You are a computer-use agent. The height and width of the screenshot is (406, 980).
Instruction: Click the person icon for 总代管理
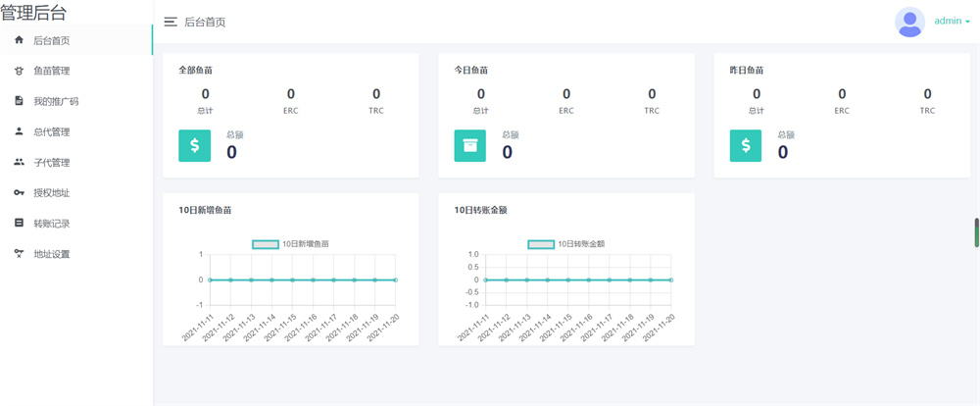tap(19, 131)
